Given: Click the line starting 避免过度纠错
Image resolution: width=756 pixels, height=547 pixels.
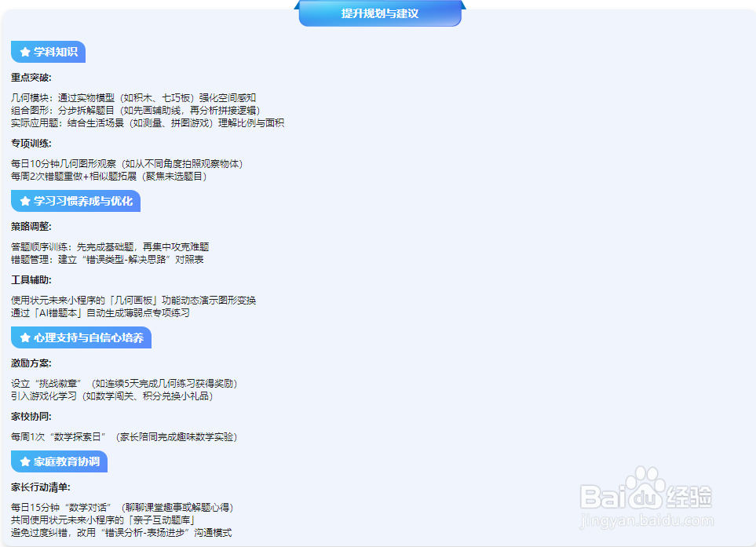Looking at the screenshot, I should point(122,533).
